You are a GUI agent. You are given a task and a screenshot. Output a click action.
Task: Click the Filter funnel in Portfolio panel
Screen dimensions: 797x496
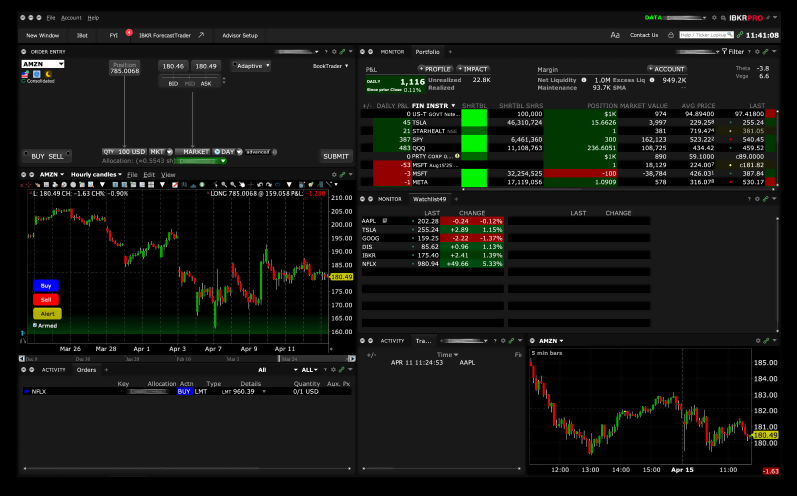[733, 52]
